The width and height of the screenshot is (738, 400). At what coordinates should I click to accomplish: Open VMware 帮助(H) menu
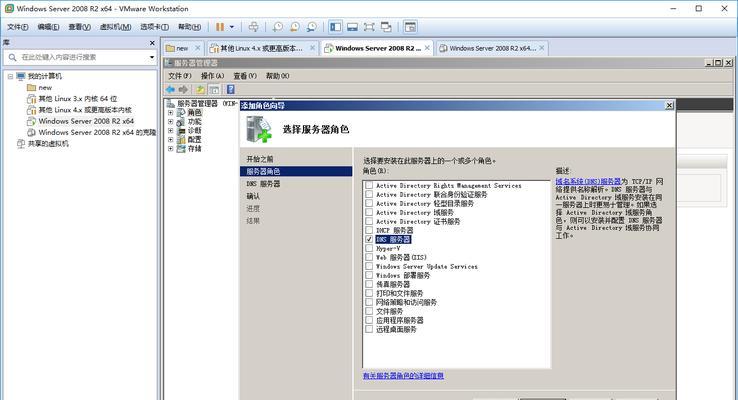(x=189, y=27)
